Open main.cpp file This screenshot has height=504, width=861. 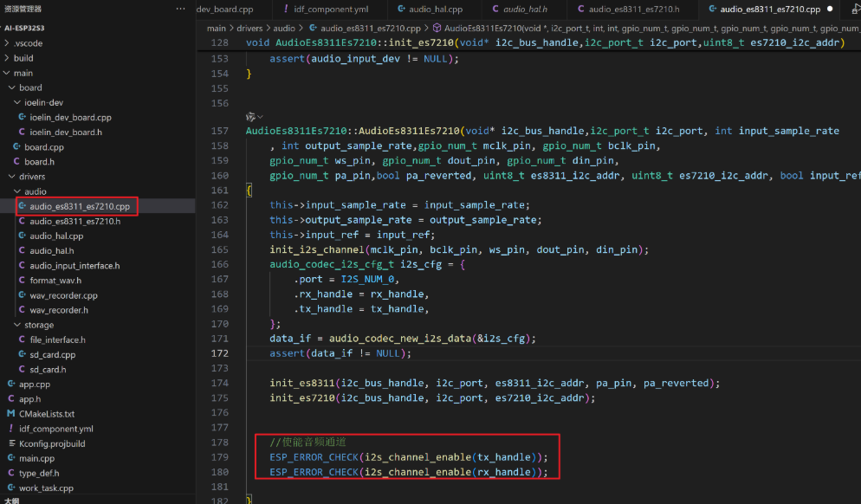(x=36, y=458)
